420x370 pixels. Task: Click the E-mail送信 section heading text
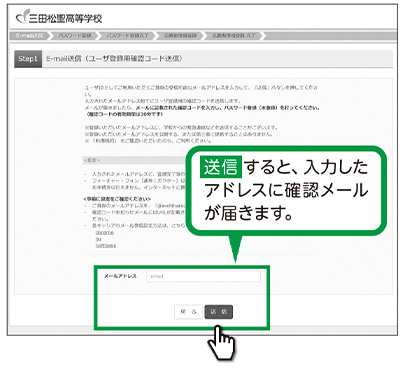click(114, 59)
